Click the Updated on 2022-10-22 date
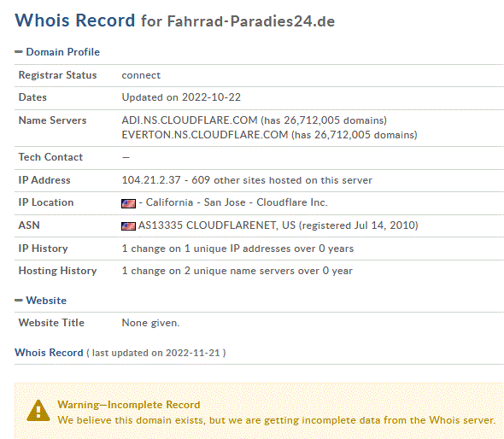504x439 pixels. tap(181, 97)
